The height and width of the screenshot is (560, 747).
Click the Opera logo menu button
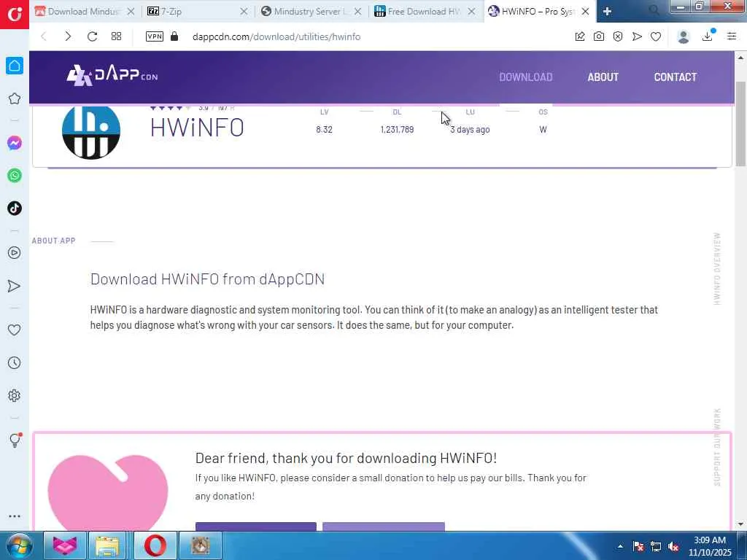tap(15, 15)
